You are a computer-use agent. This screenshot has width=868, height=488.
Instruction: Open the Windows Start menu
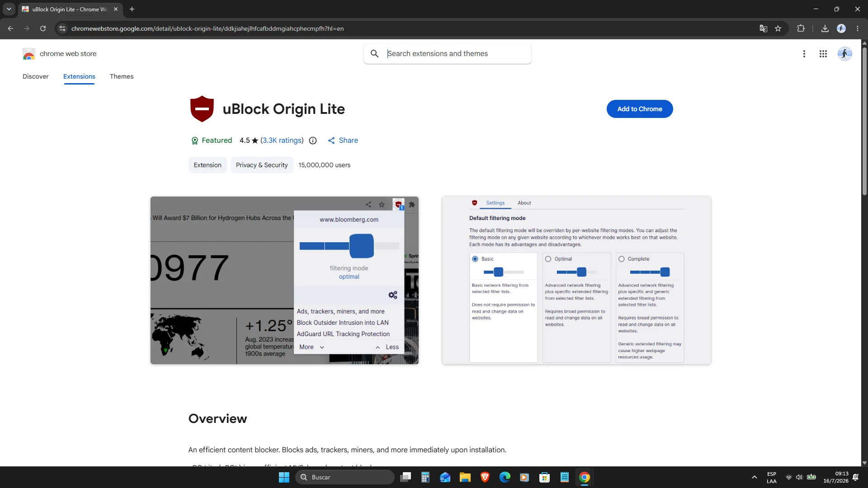click(284, 477)
